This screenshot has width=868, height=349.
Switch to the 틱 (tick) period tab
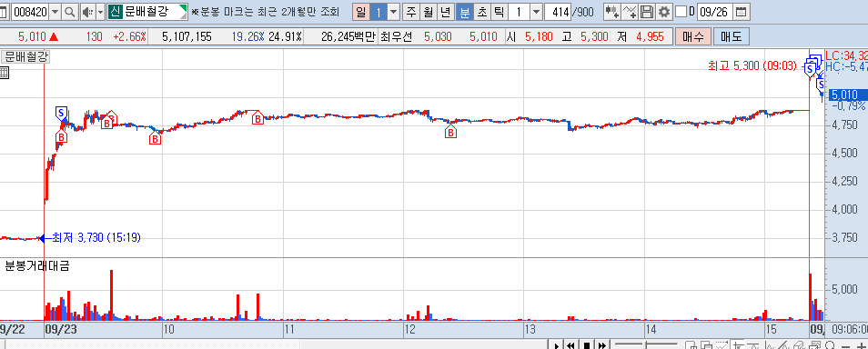point(499,12)
